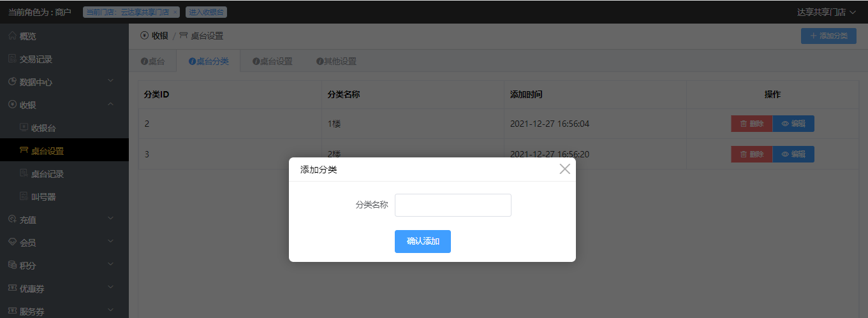Click the 确认添加 button
This screenshot has width=868, height=318.
(x=423, y=242)
